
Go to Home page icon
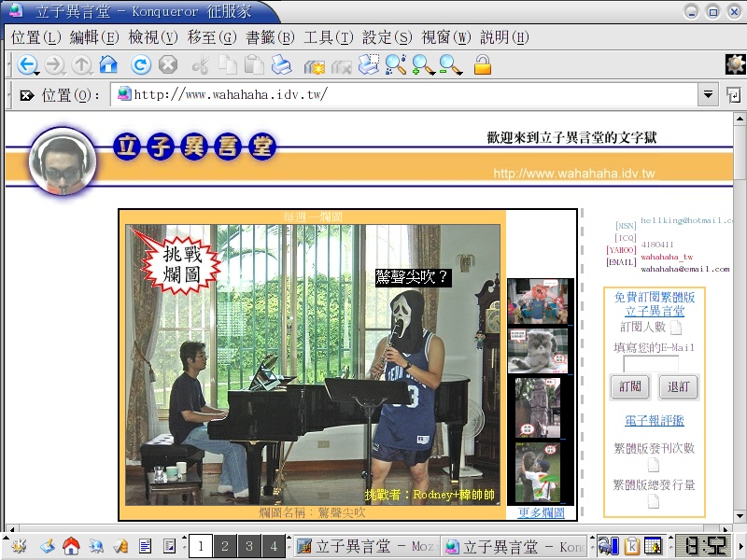(108, 65)
